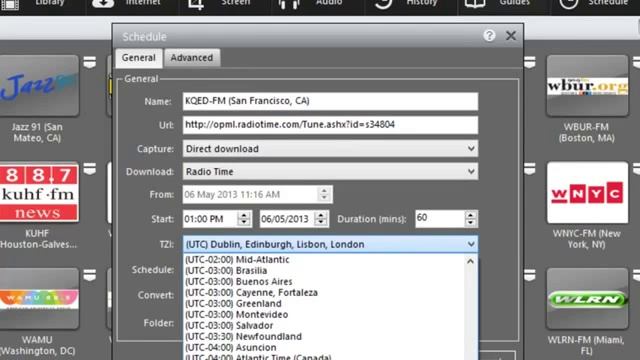Open the WNYC-FM New York station
640x360 pixels.
pyautogui.click(x=587, y=192)
